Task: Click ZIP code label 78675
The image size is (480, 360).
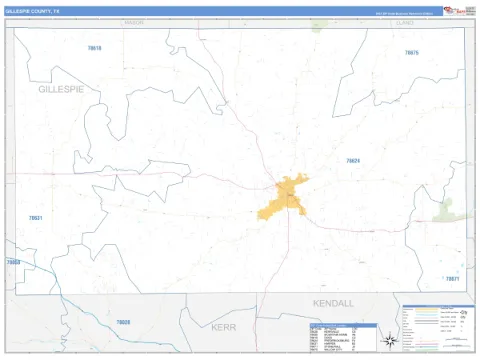Action: click(412, 53)
